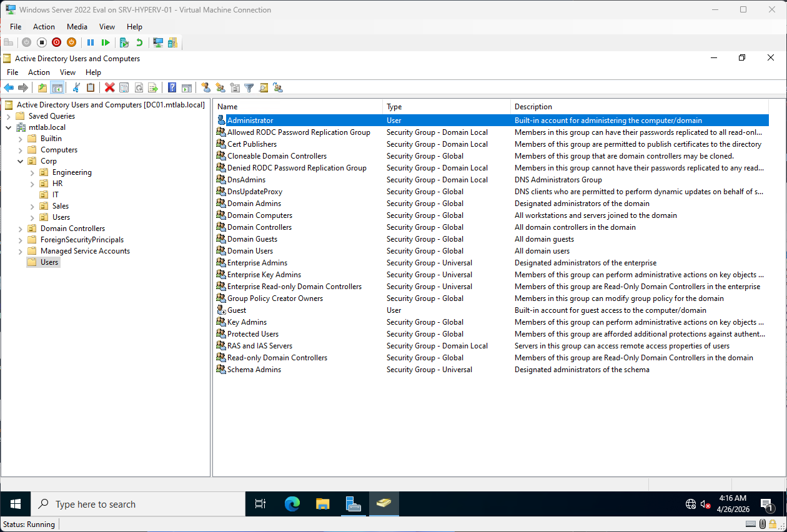
Task: Click Task View on the taskbar
Action: point(260,504)
